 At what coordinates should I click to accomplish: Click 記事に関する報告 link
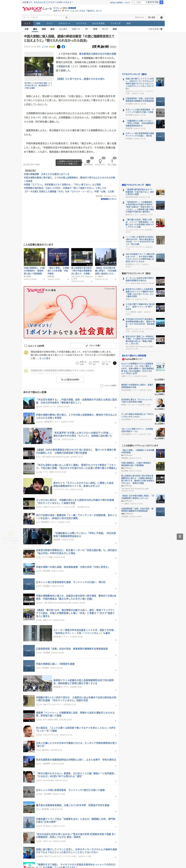pyautogui.click(x=32, y=164)
